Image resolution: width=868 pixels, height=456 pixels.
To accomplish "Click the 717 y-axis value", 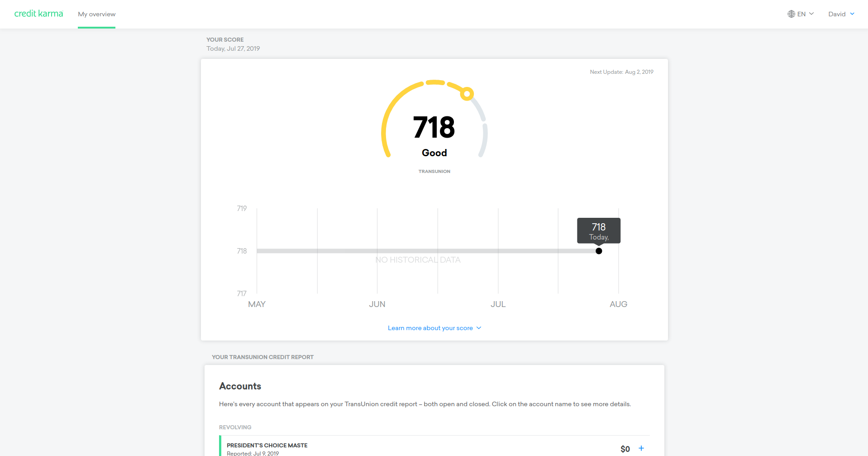I will click(242, 294).
